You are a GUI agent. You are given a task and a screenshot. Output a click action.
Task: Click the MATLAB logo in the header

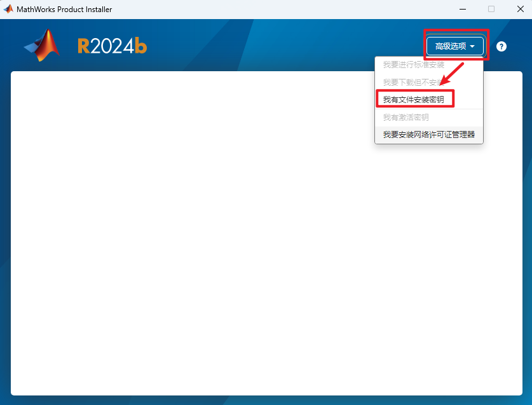click(x=42, y=46)
